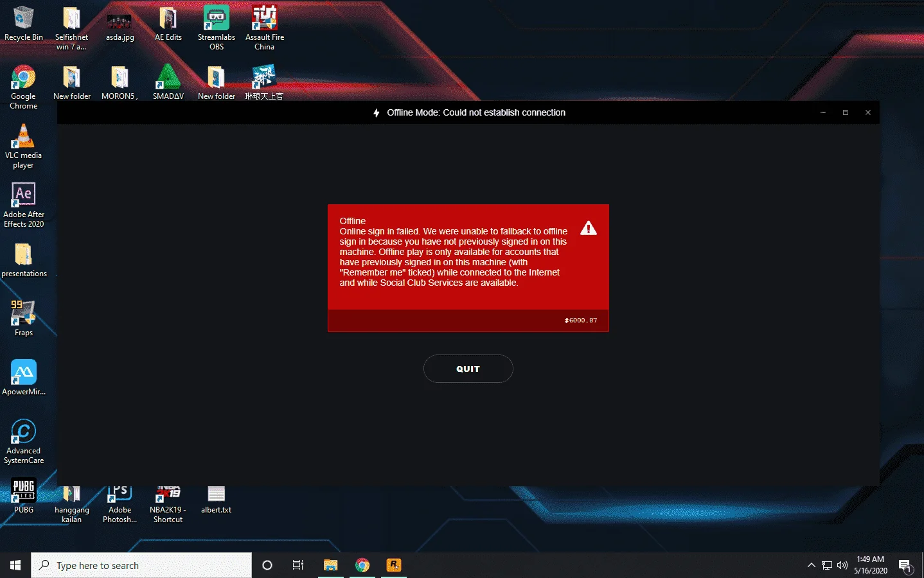Screen dimensions: 924x578
Task: Select PUBG Lite desktop shortcut
Action: coord(24,496)
